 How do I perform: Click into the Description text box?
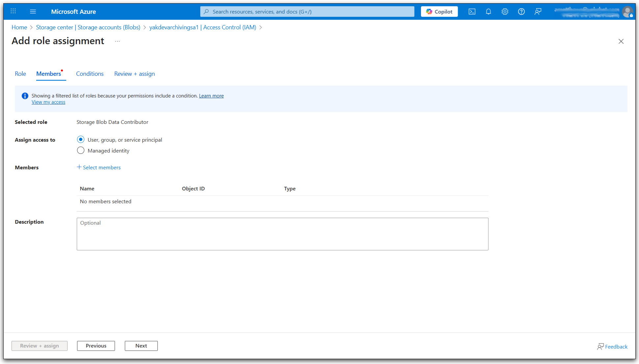(282, 234)
